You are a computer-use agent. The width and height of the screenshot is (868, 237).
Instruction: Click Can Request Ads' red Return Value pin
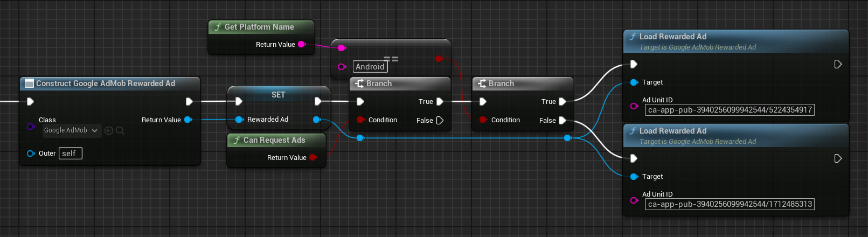coord(313,157)
